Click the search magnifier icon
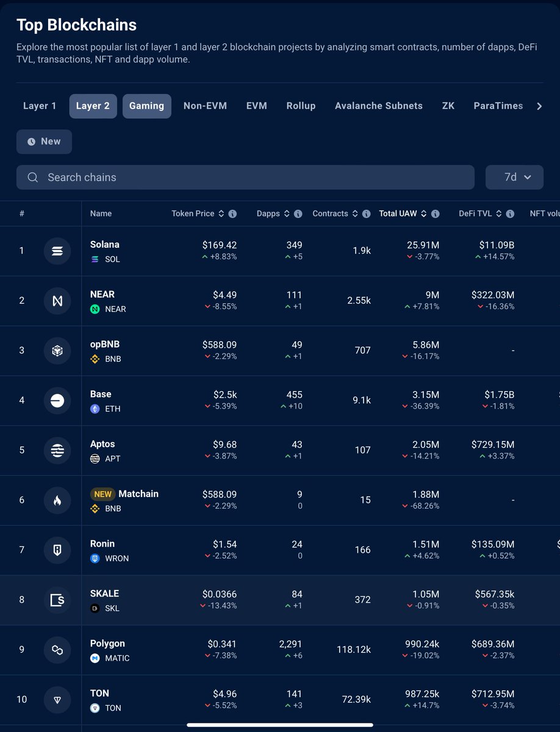This screenshot has height=732, width=560. coord(33,178)
